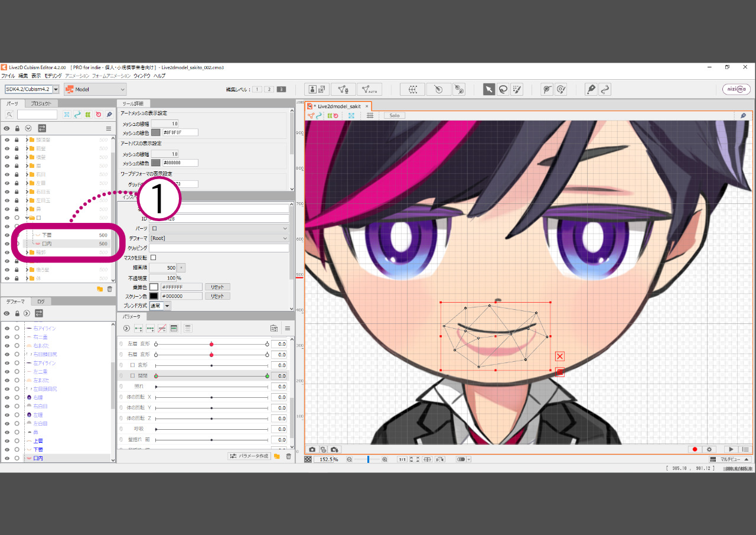Toggle visibility of 右アイライン in Deformer panel
Image resolution: width=756 pixels, height=535 pixels.
coord(7,328)
